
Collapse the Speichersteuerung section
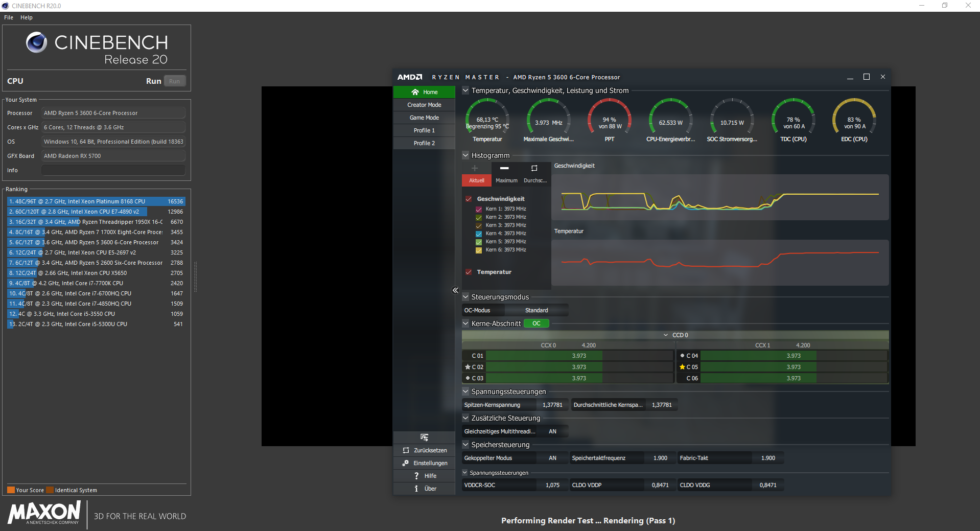pyautogui.click(x=465, y=445)
